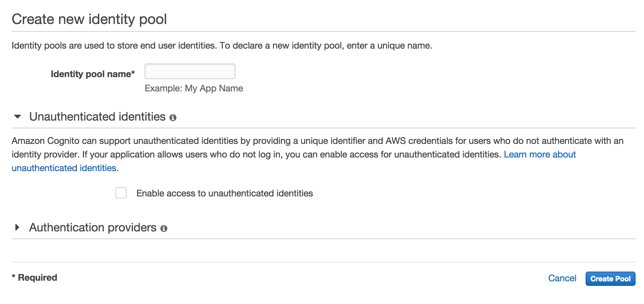Viewport: 644px width, 304px height.
Task: Click info icon next to Authentication providers
Action: 164,228
